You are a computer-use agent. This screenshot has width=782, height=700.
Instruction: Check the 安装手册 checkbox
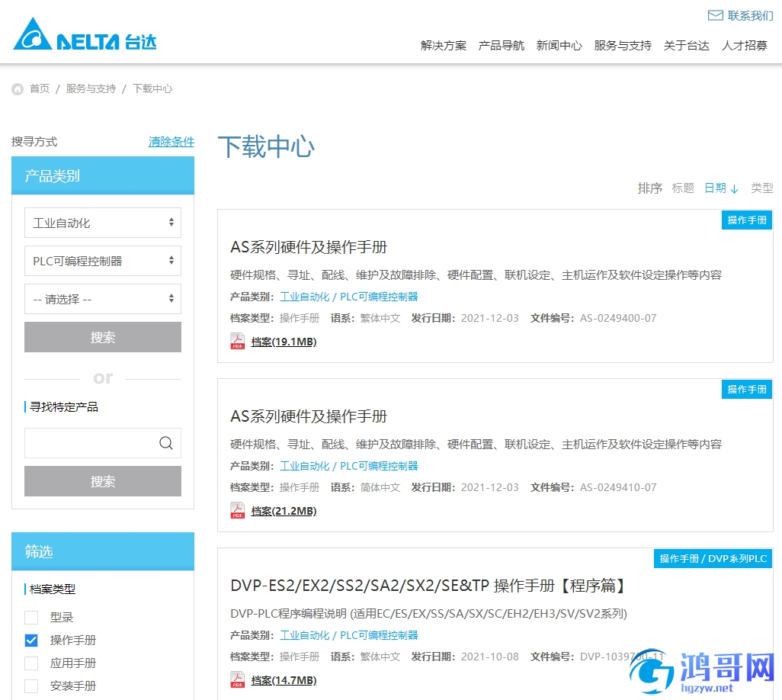[x=31, y=686]
